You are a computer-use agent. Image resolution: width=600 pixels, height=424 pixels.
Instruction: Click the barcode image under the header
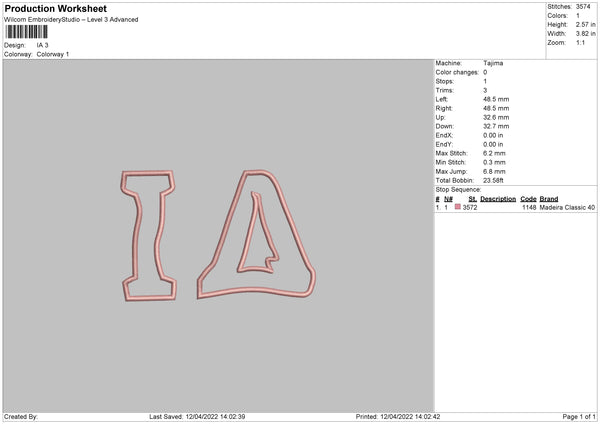[x=27, y=32]
